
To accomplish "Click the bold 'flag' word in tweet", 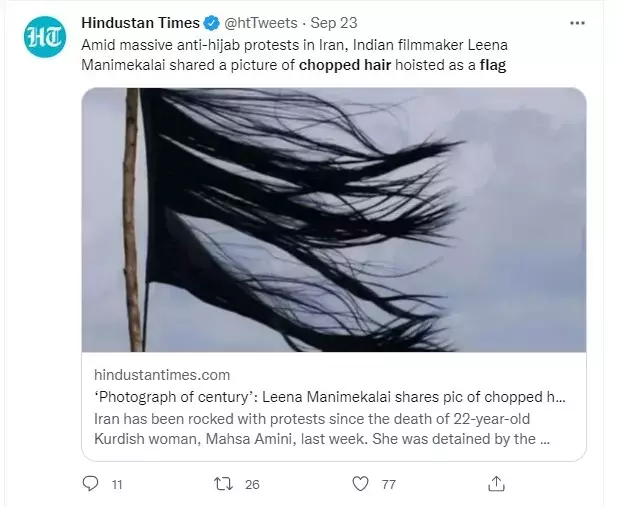I will click(493, 65).
